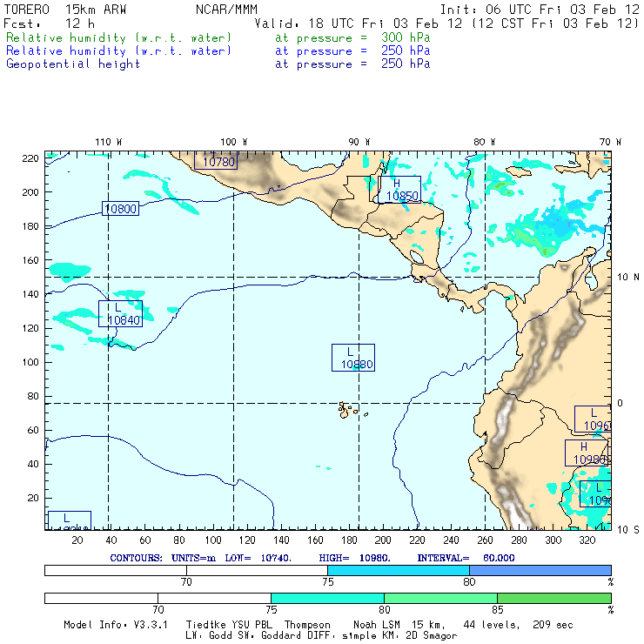644x644 pixels.
Task: Click the 'simple KM, 2D Smagor' text
Action: pyautogui.click(x=399, y=636)
